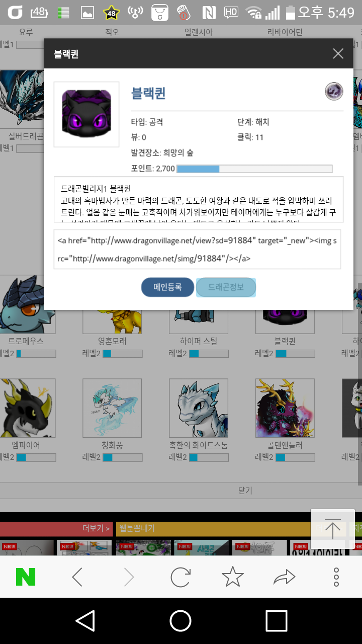The height and width of the screenshot is (644, 362).
Task: Tap the Naver N home icon
Action: pyautogui.click(x=26, y=577)
